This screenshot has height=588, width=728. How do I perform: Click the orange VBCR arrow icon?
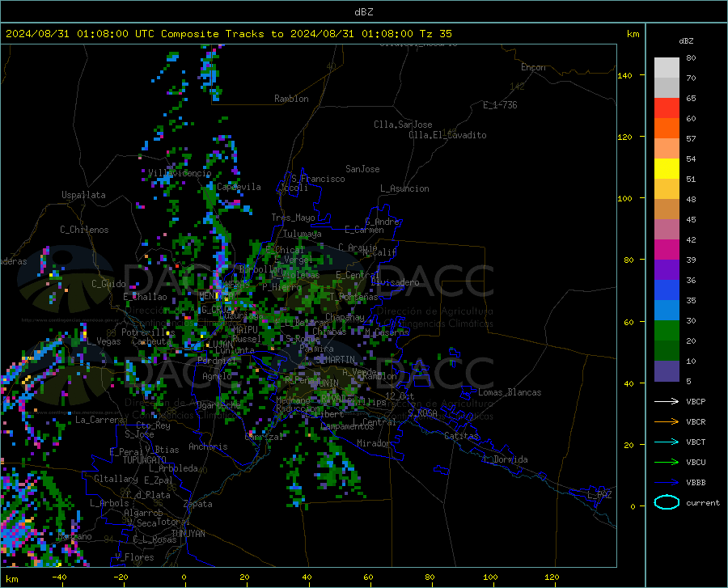pyautogui.click(x=667, y=422)
